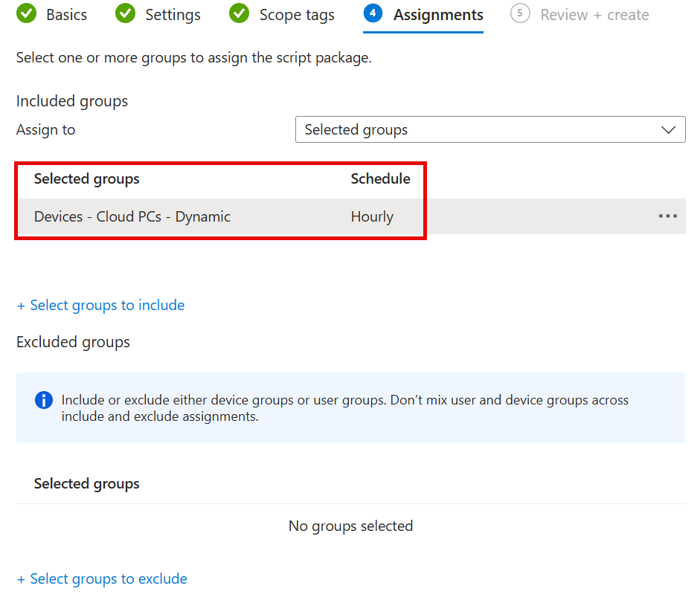Click the Hourly schedule value
This screenshot has width=700, height=606.
tap(372, 217)
